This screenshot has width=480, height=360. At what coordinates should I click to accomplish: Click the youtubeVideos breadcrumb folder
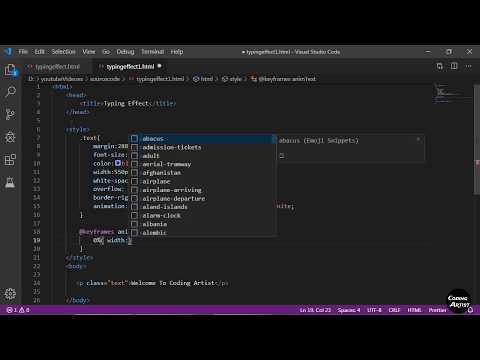point(62,79)
